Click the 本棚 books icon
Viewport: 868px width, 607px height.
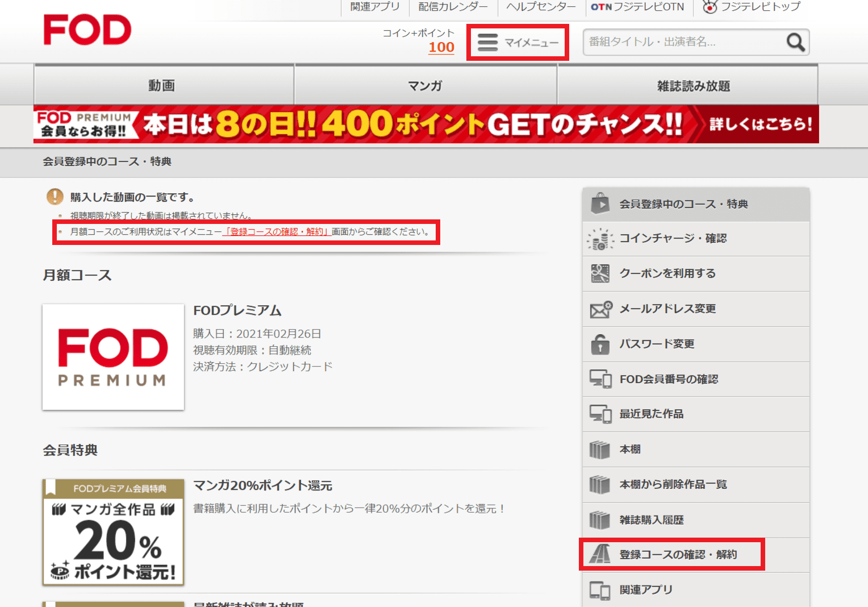[x=600, y=450]
